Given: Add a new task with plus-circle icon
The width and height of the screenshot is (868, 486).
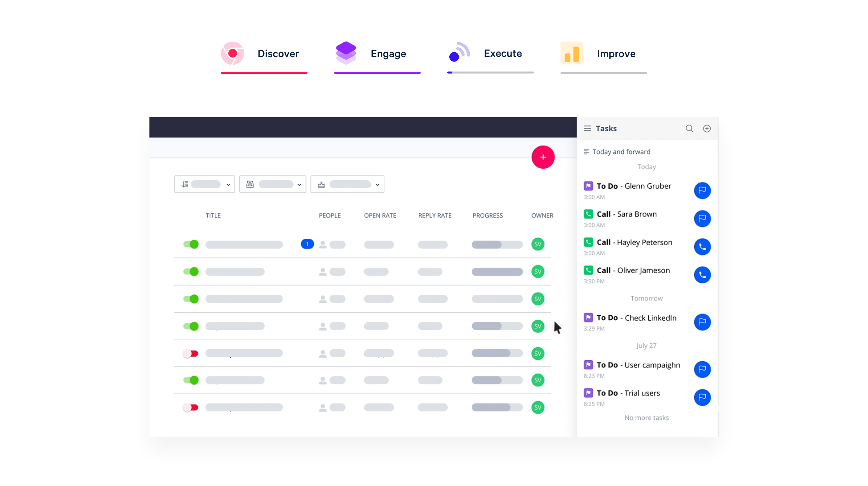Looking at the screenshot, I should [x=707, y=128].
